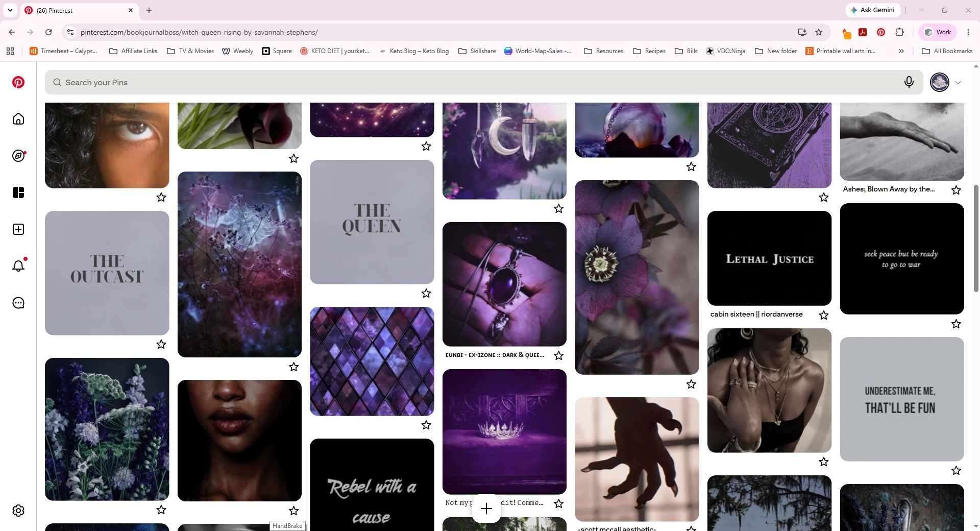Open the notifications bell
This screenshot has width=980, height=531.
(18, 266)
